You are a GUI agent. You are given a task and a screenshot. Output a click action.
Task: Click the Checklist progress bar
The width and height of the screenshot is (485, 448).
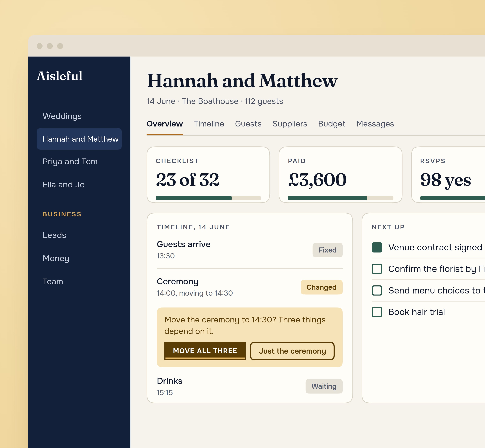point(208,198)
